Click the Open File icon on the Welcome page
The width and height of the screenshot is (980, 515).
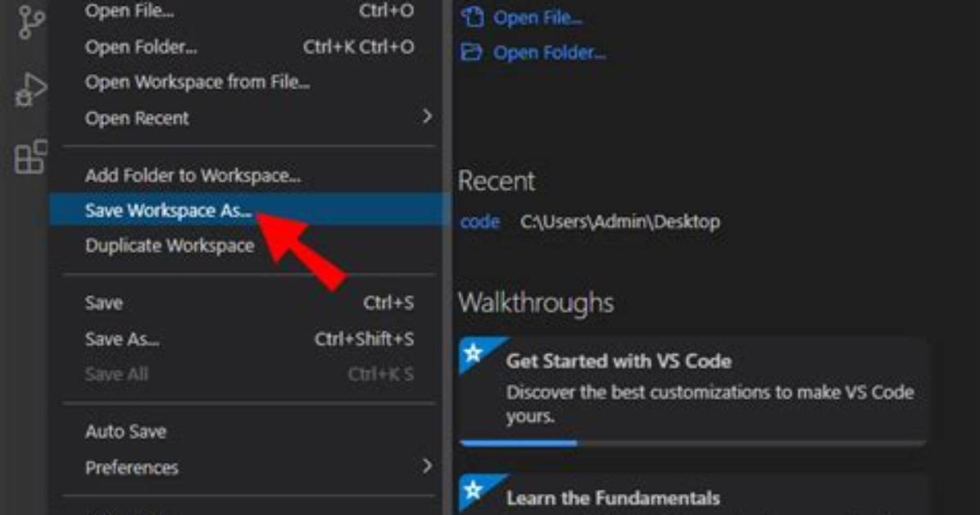(472, 17)
